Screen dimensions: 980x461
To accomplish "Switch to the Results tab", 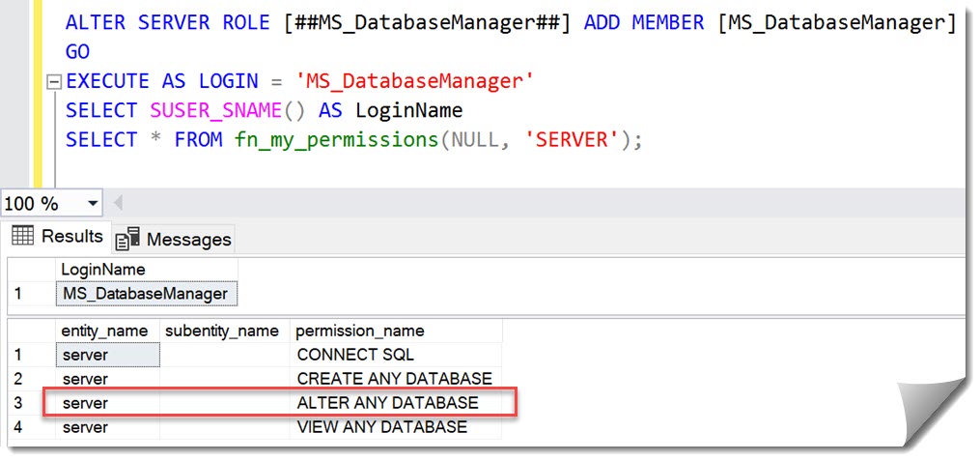I will [57, 237].
